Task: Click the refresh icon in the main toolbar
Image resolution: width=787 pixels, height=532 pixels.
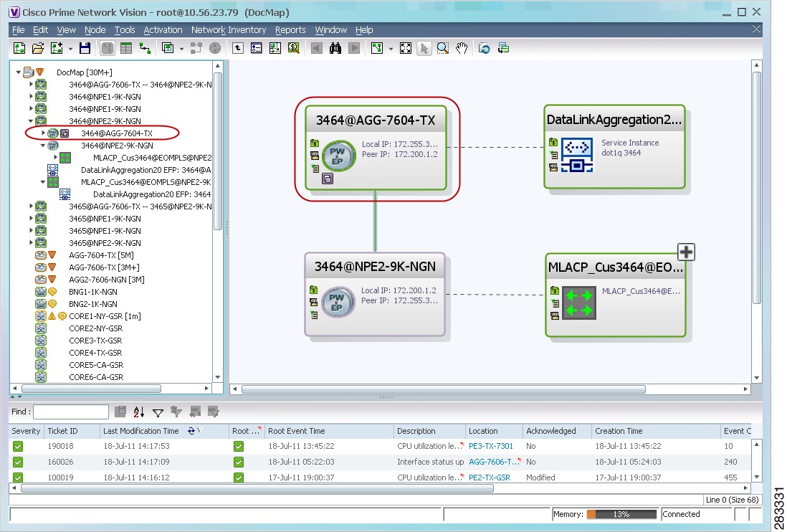Action: 485,48
